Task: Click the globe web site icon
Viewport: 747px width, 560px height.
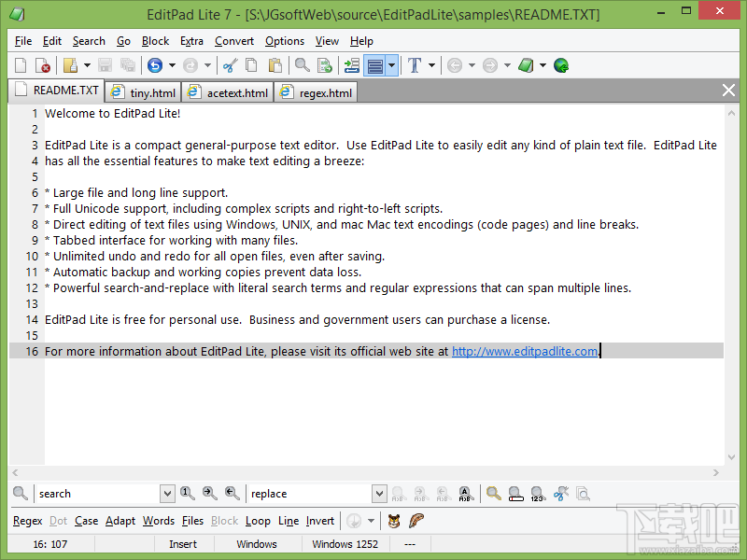Action: click(561, 65)
